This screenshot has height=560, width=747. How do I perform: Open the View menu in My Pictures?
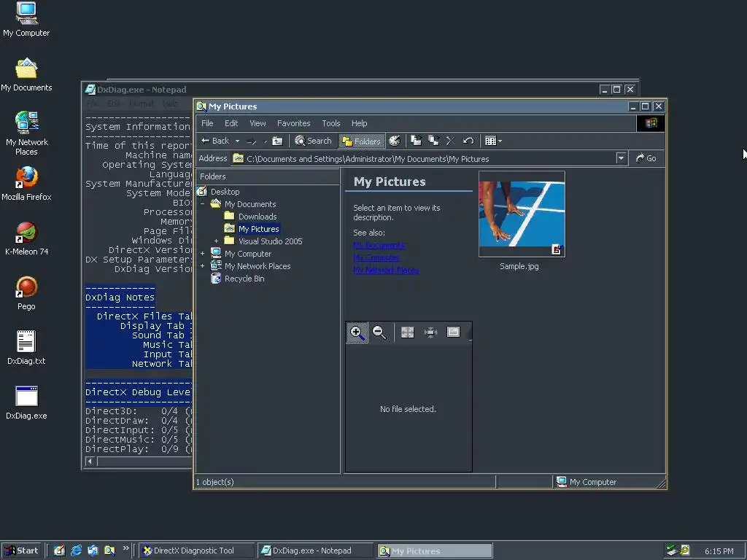(258, 123)
